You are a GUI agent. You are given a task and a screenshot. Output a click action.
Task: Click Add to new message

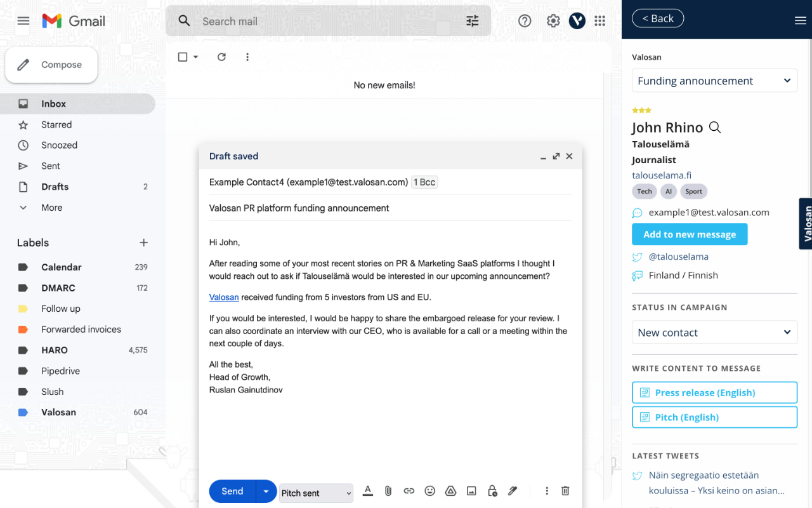click(690, 234)
